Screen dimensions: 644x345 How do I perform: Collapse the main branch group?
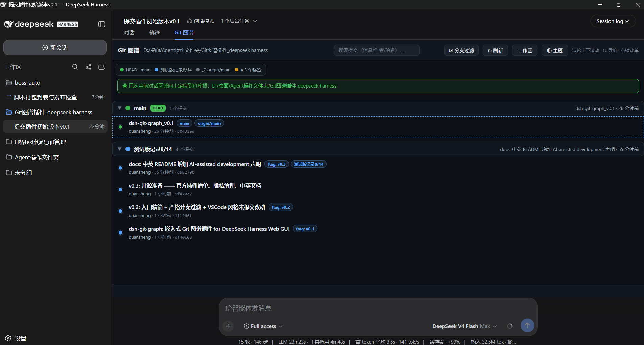(x=119, y=108)
